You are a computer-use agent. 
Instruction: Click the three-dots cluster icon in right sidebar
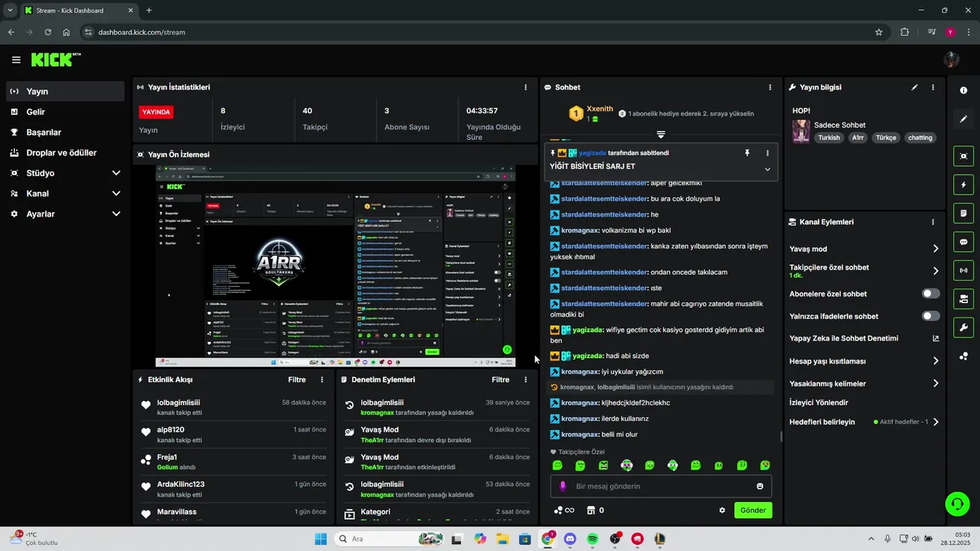963,357
